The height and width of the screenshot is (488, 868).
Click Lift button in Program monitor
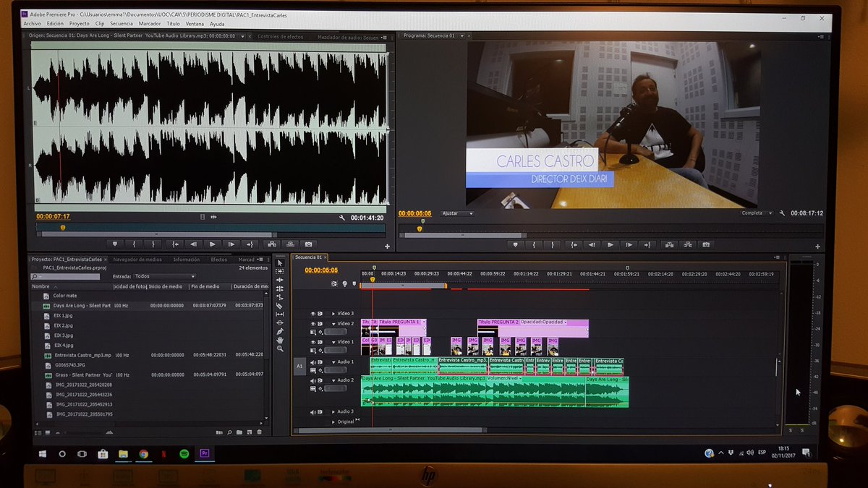click(x=669, y=244)
